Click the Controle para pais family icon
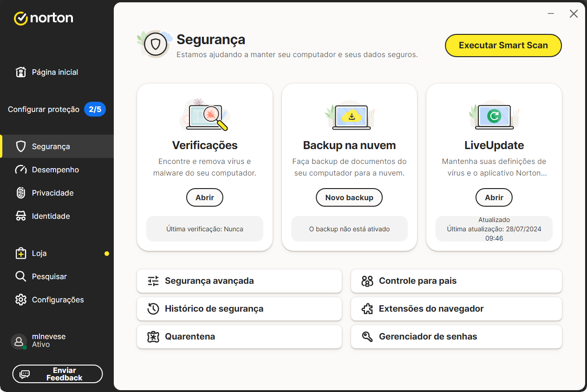Image resolution: width=587 pixels, height=392 pixels. pyautogui.click(x=367, y=281)
